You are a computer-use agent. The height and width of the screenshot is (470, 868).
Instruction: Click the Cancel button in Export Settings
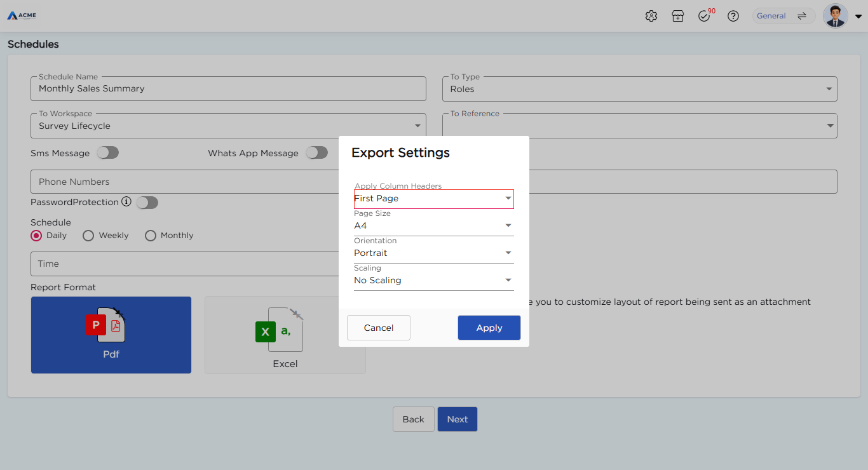379,328
